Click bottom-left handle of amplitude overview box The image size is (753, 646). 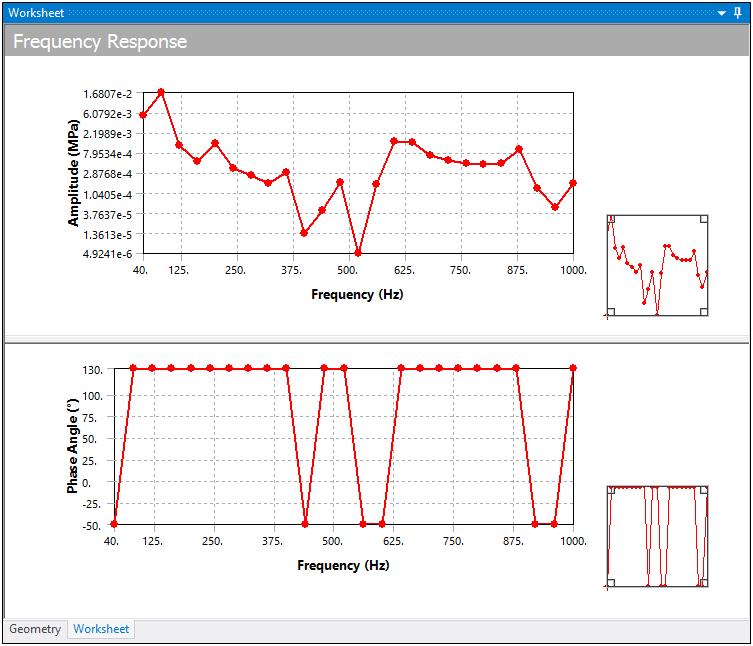point(610,312)
